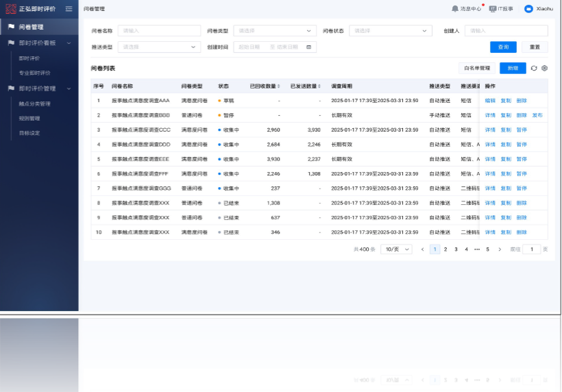This screenshot has width=562, height=392.
Task: Open the 消息中心 notification bell
Action: point(455,9)
